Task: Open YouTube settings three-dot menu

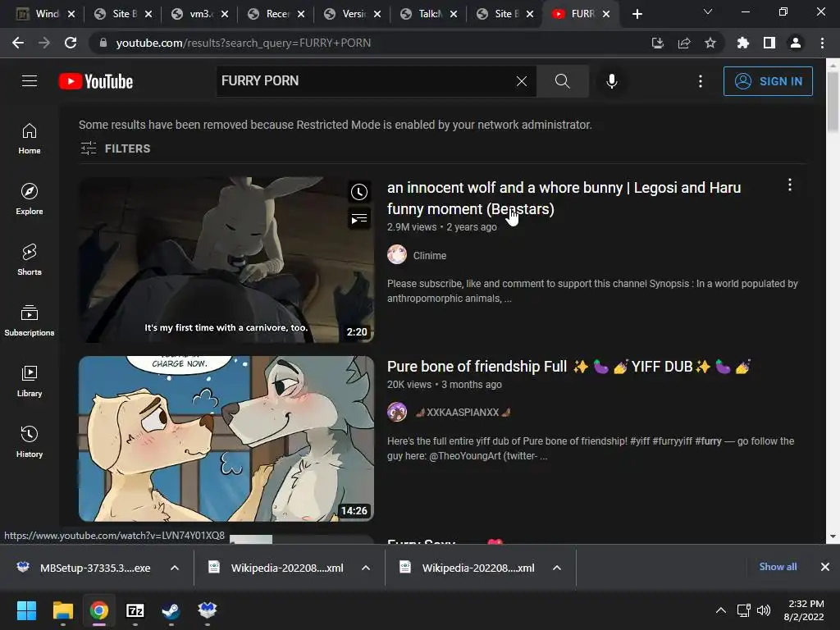Action: pyautogui.click(x=701, y=81)
